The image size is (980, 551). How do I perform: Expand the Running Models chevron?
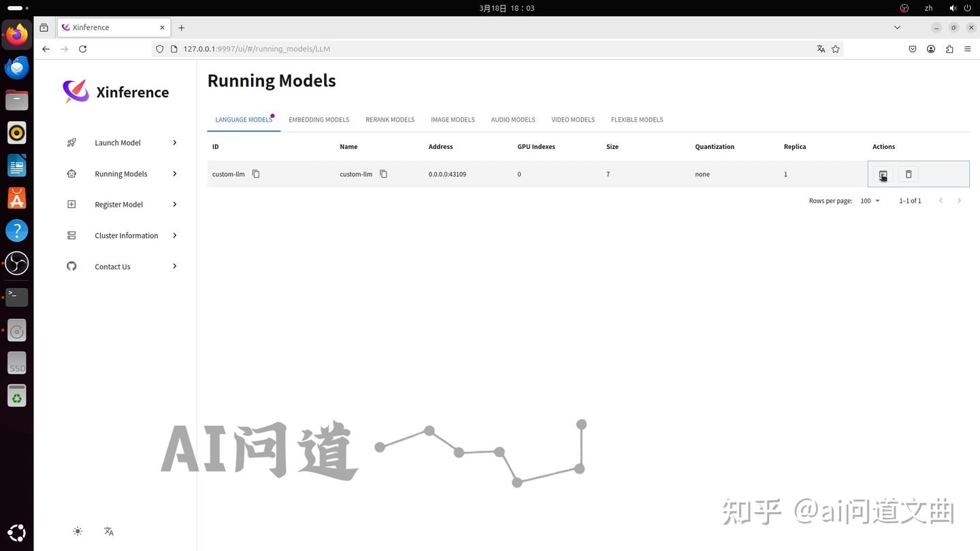pos(174,173)
